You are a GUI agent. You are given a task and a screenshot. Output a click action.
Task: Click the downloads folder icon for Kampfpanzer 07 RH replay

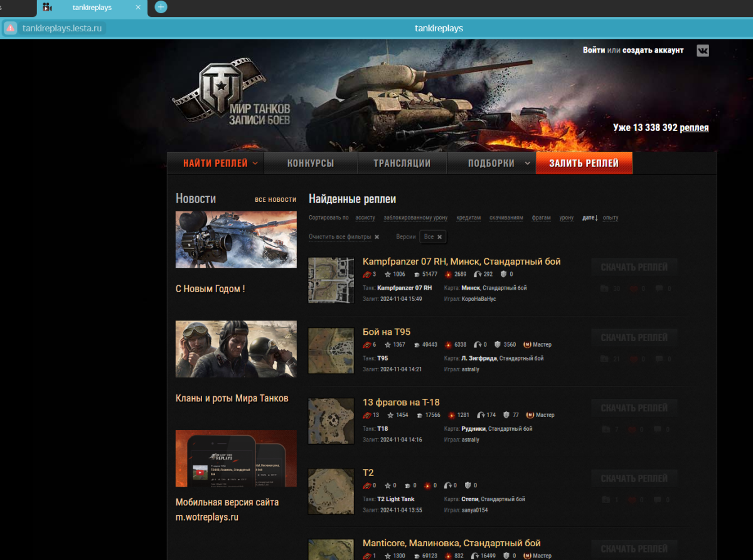(x=605, y=288)
